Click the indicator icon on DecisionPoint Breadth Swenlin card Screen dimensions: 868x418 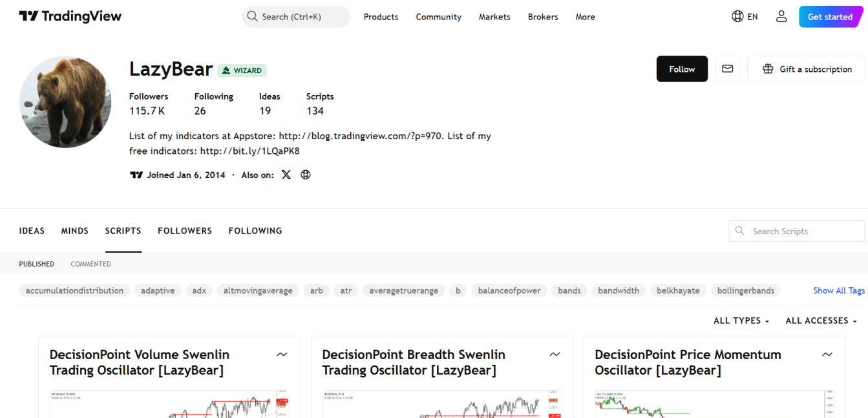[x=555, y=355]
